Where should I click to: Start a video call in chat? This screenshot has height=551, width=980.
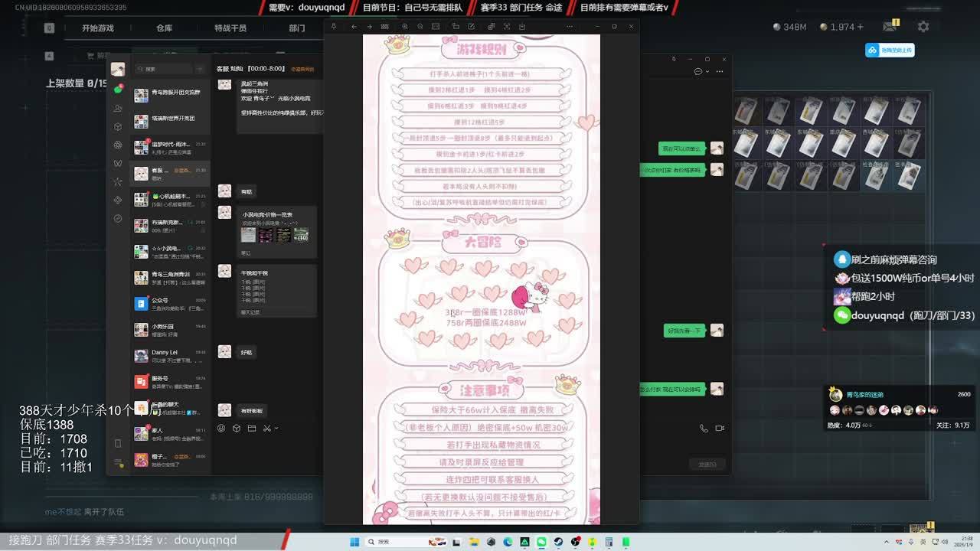(720, 429)
